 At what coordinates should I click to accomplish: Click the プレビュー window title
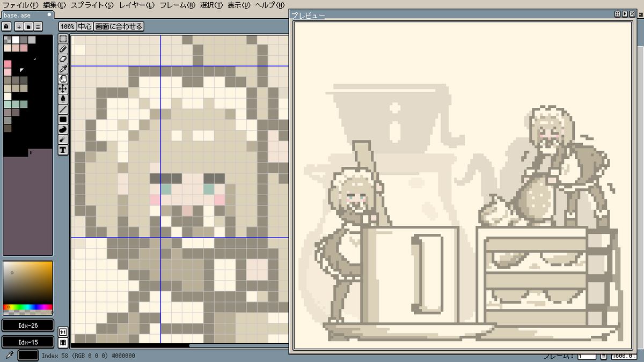(309, 15)
